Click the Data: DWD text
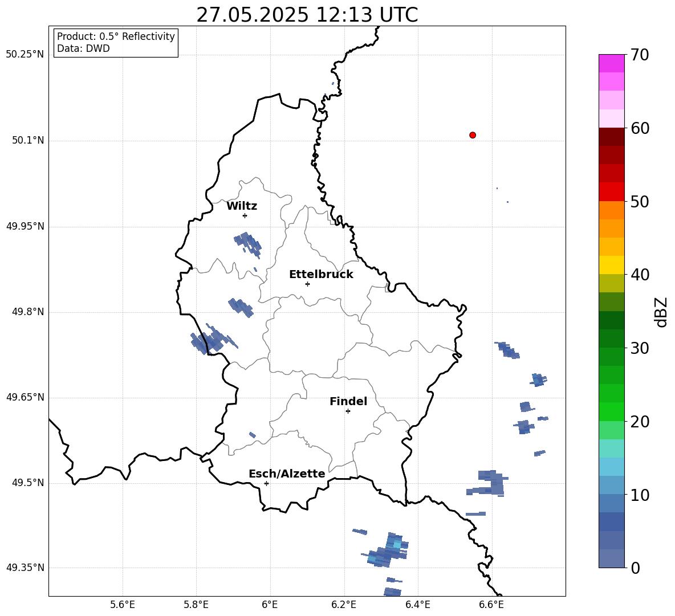Viewport: 675px width, 616px height. point(83,48)
